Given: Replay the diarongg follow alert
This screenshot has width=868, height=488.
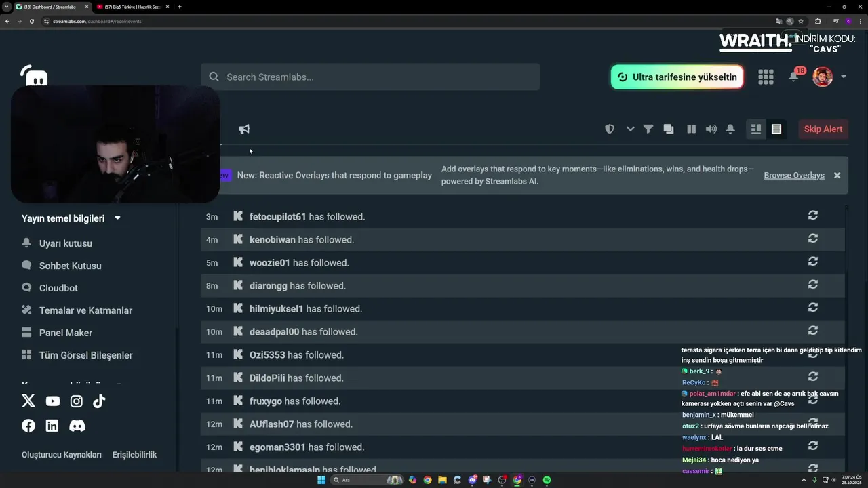Looking at the screenshot, I should 813,285.
